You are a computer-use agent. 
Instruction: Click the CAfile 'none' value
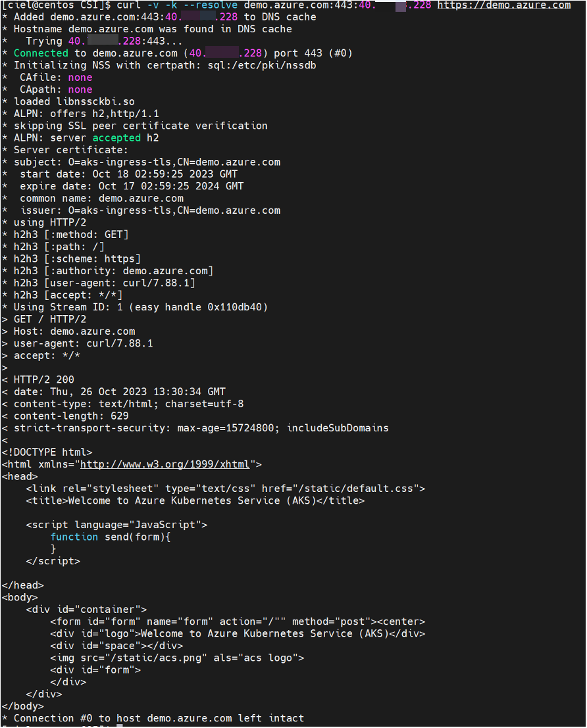click(x=80, y=78)
